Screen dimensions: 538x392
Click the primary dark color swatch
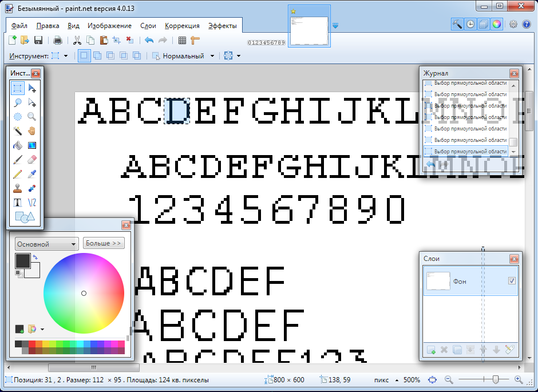pyautogui.click(x=23, y=260)
